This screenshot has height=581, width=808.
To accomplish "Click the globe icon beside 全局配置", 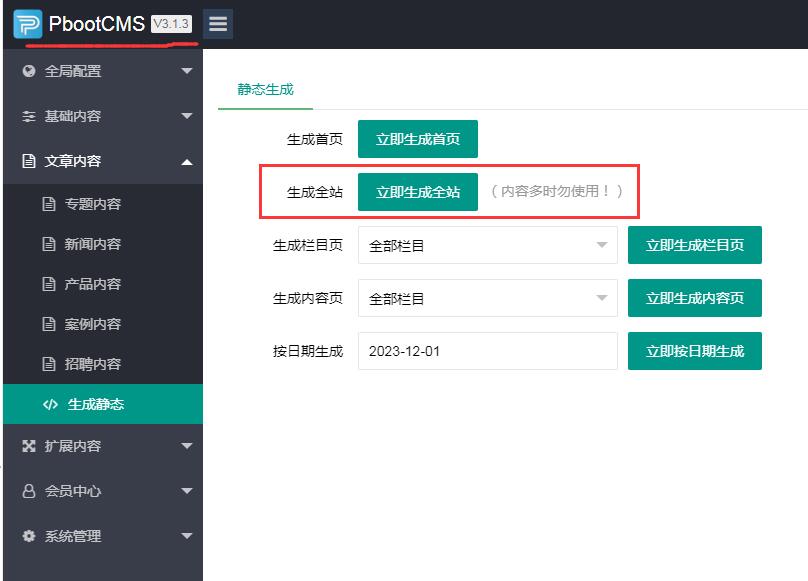I will [x=29, y=71].
